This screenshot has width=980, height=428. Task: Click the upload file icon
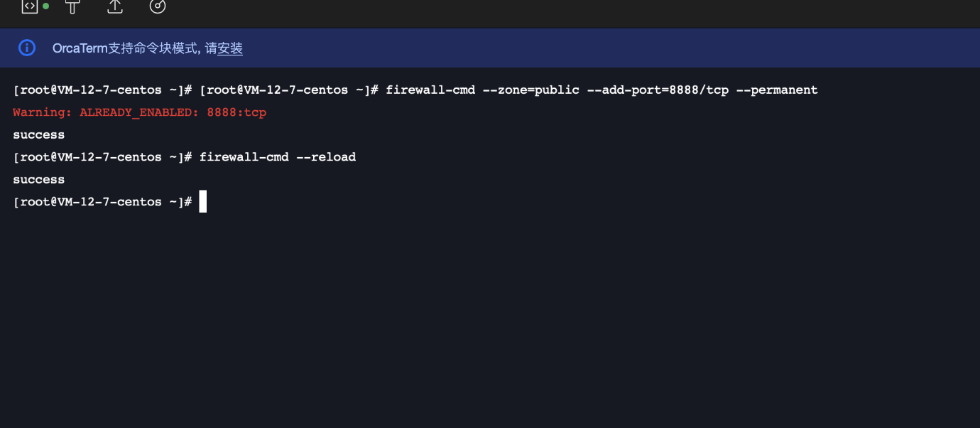[115, 6]
